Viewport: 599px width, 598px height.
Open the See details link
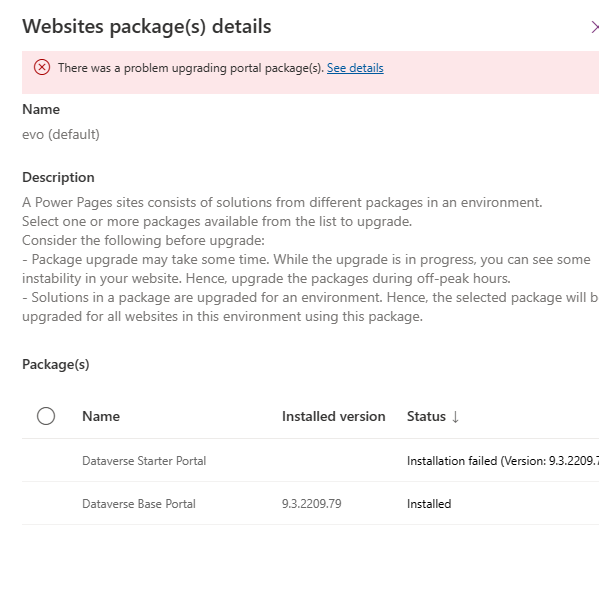coord(355,68)
